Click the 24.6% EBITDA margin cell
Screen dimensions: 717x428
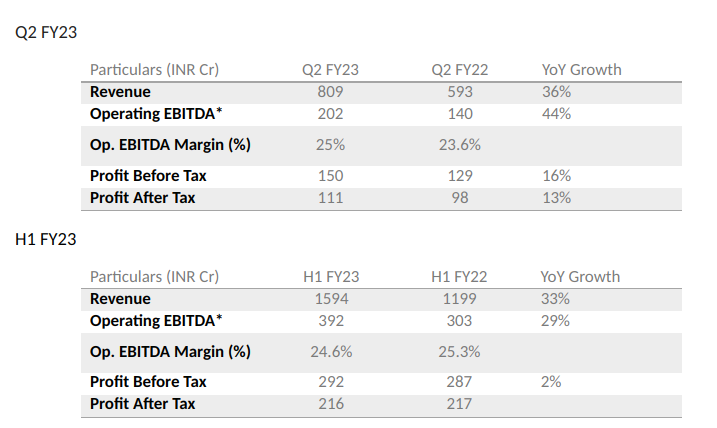click(330, 352)
